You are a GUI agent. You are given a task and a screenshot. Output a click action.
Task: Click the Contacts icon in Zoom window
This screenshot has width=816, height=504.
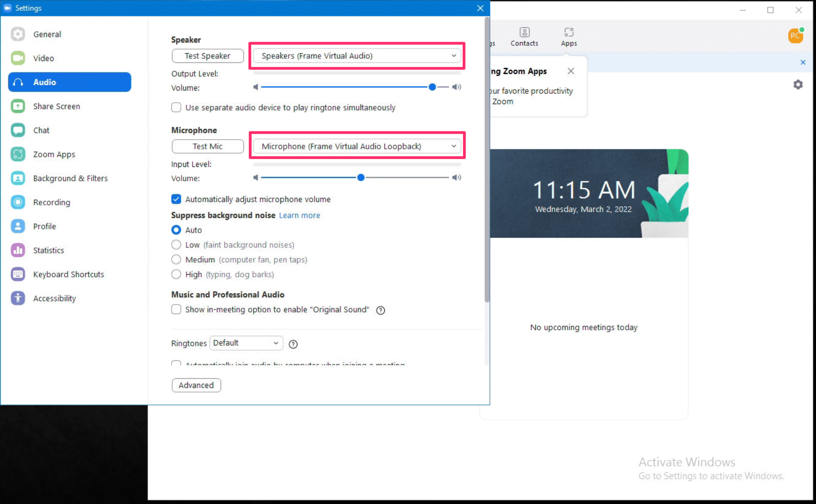524,32
